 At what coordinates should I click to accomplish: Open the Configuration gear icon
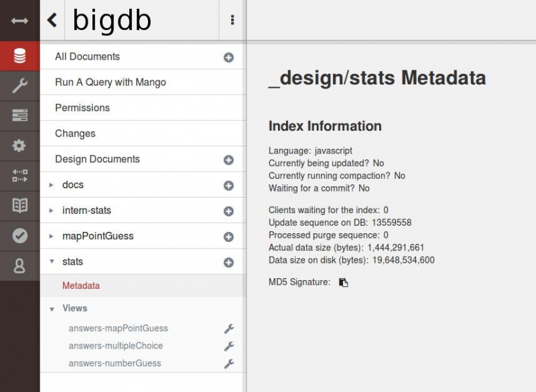tap(19, 145)
